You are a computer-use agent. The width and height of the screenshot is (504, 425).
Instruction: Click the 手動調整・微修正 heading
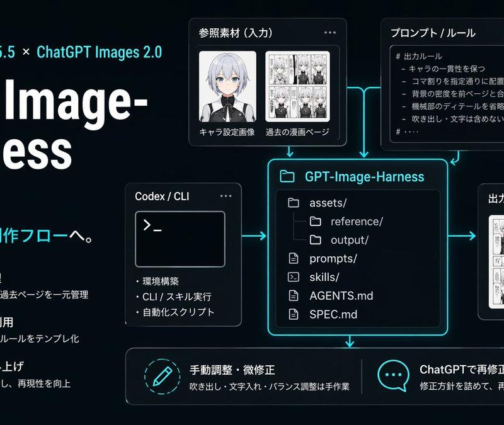[x=232, y=370]
